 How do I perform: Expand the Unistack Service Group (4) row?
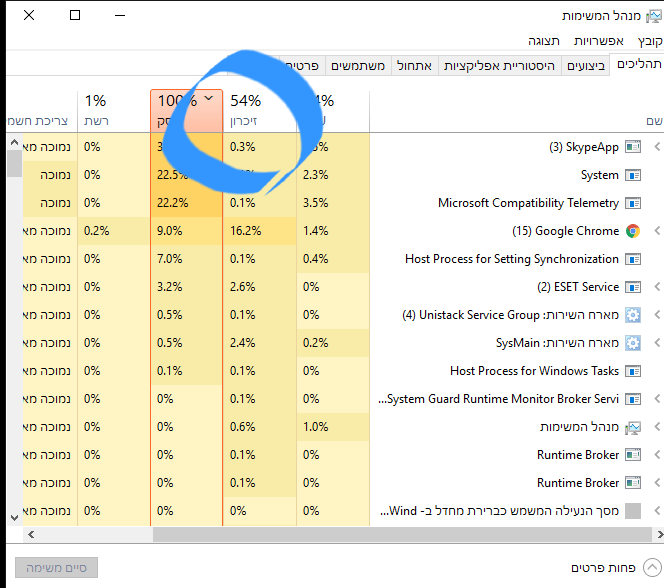[x=657, y=315]
